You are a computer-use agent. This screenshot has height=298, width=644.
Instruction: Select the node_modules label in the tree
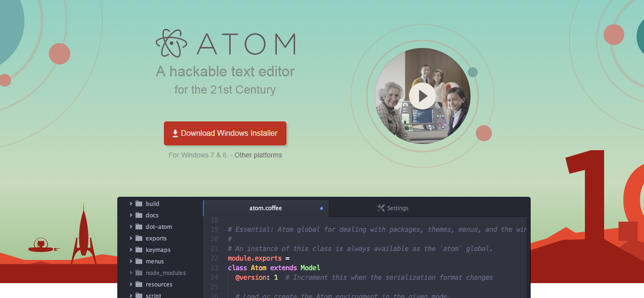pyautogui.click(x=166, y=273)
